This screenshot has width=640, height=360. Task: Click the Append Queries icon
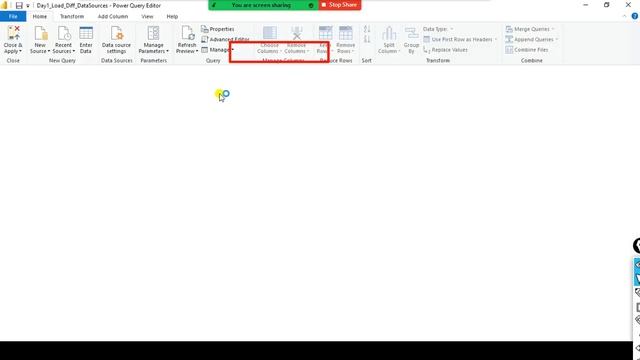[x=509, y=39]
